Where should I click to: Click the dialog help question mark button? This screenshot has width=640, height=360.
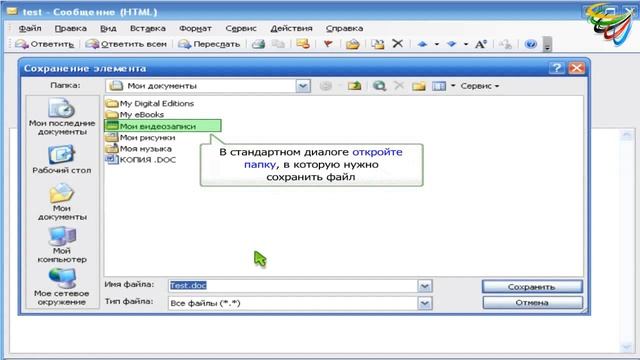[x=557, y=68]
